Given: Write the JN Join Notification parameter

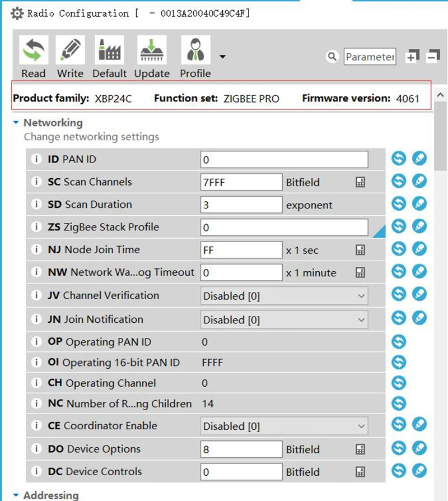Looking at the screenshot, I should point(419,318).
